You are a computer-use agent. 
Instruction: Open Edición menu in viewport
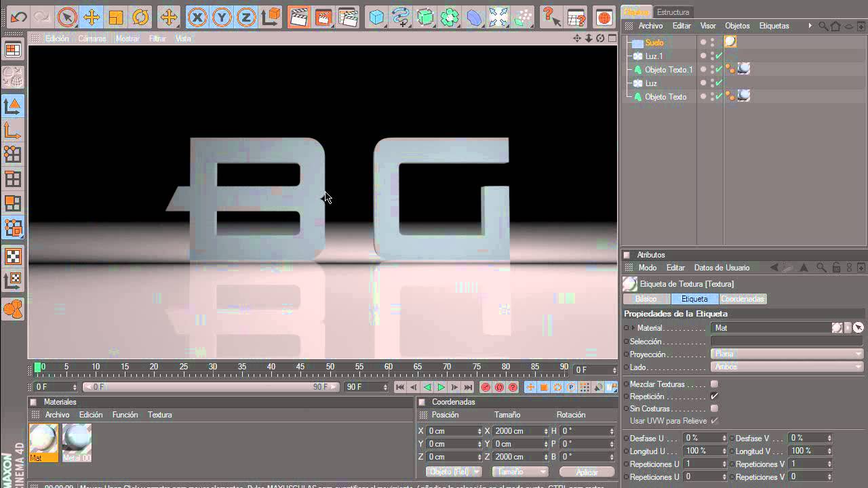pyautogui.click(x=57, y=39)
